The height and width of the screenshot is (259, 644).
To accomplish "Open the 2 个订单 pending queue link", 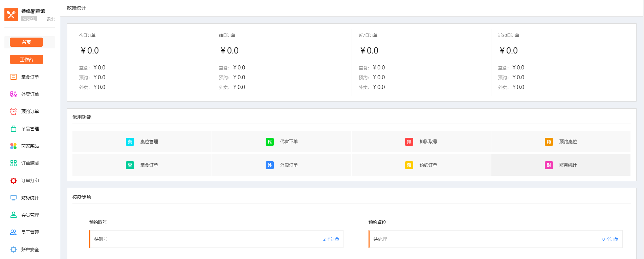I will point(331,239).
